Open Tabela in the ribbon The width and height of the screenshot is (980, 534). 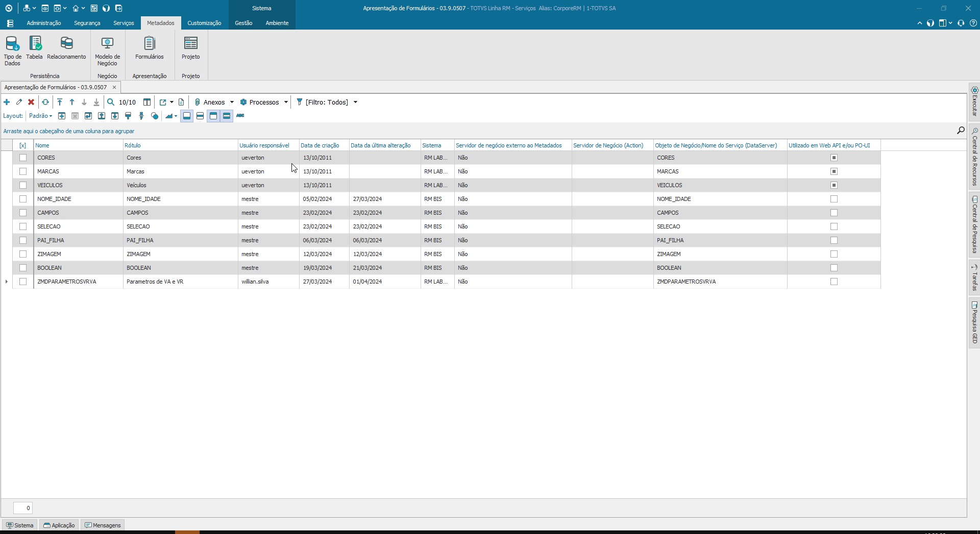click(35, 48)
